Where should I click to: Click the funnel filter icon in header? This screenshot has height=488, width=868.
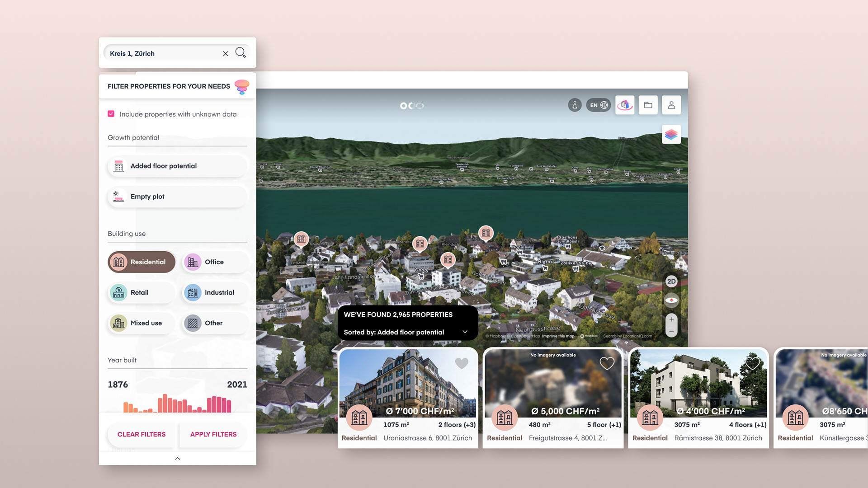pos(242,86)
